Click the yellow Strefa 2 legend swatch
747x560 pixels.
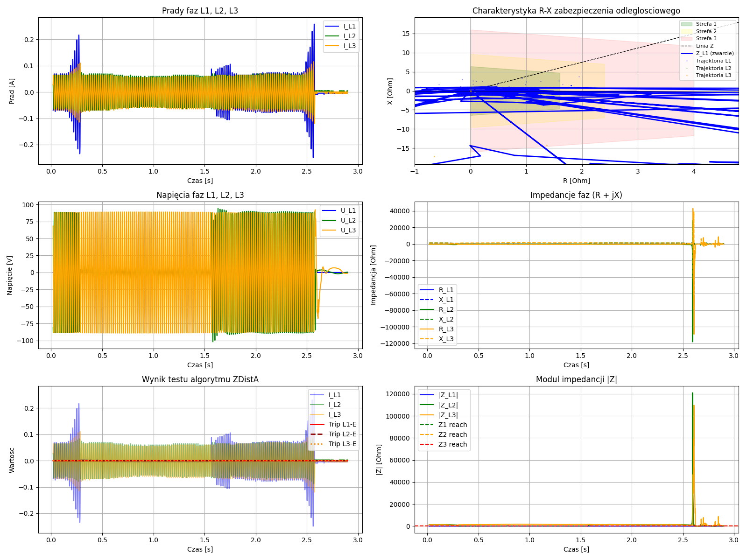(x=687, y=31)
